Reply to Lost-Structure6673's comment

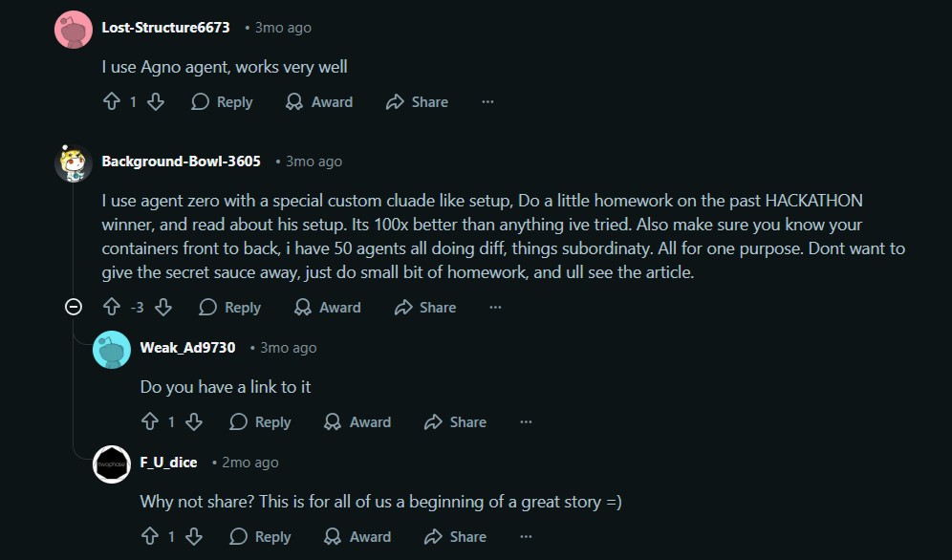click(x=222, y=102)
